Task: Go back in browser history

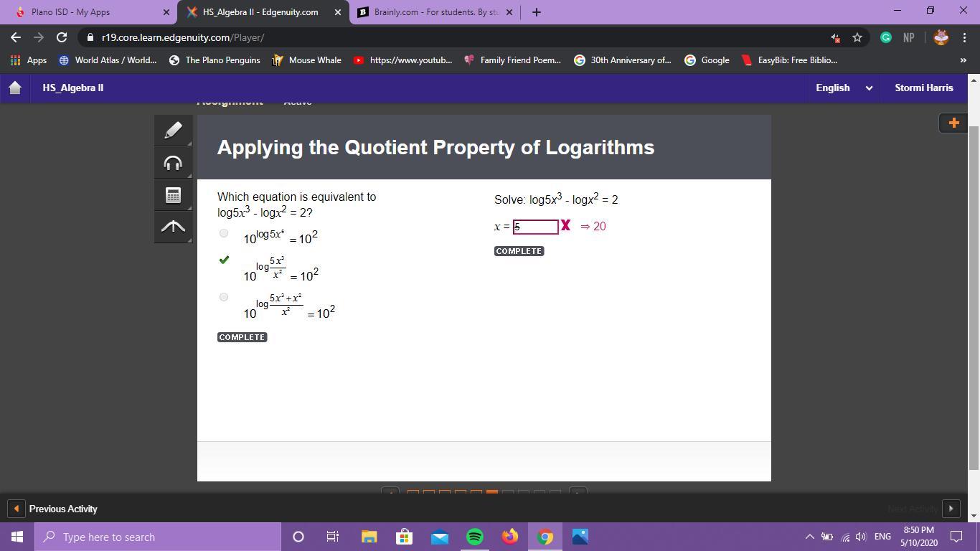Action: [16, 37]
